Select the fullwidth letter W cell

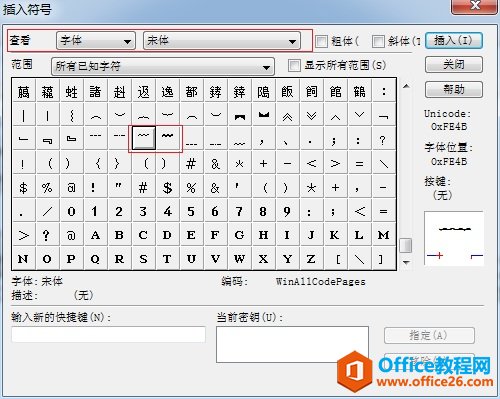point(240,258)
